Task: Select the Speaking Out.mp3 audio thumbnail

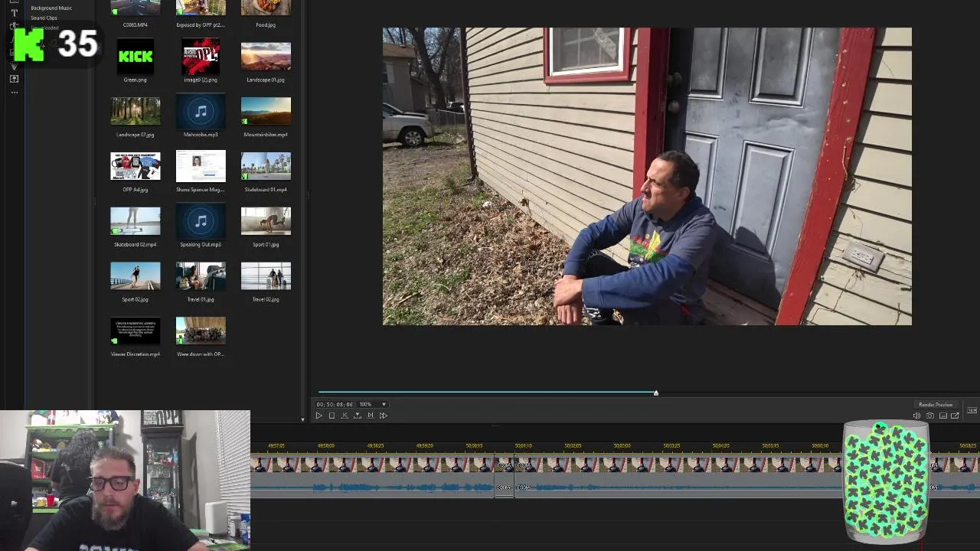Action: tap(201, 221)
